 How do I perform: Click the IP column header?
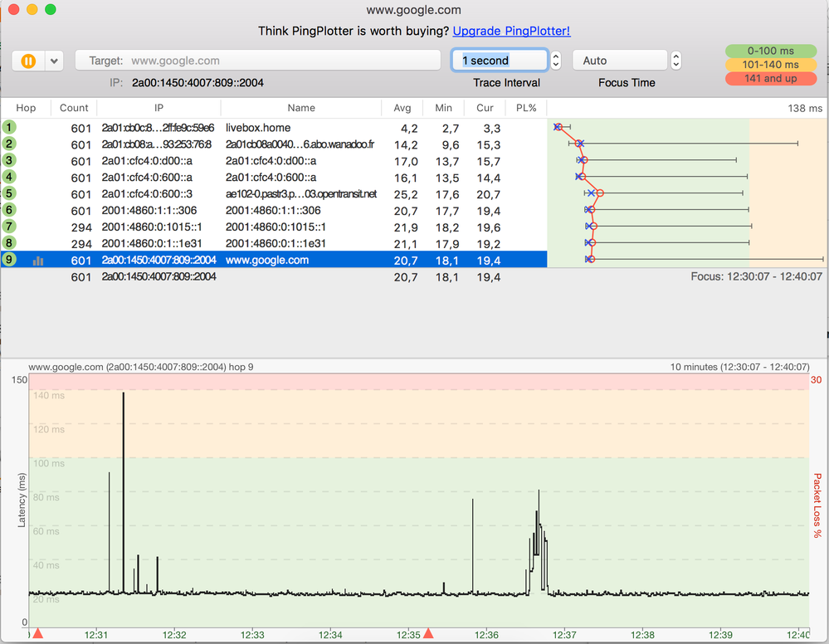click(x=159, y=108)
